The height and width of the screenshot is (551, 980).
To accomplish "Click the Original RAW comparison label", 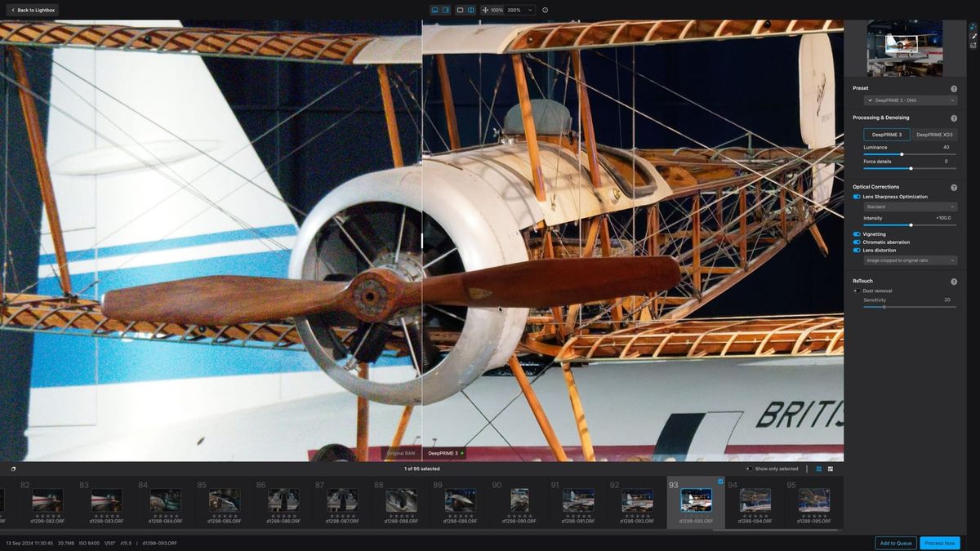I will pos(401,453).
